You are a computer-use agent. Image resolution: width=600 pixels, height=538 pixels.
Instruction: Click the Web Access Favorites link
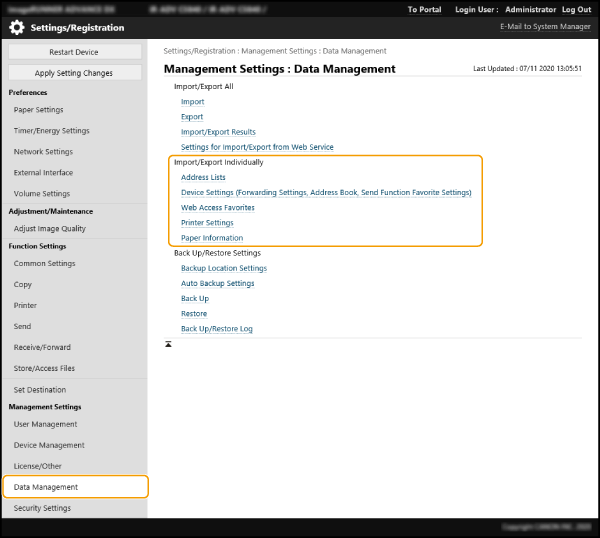click(x=217, y=208)
